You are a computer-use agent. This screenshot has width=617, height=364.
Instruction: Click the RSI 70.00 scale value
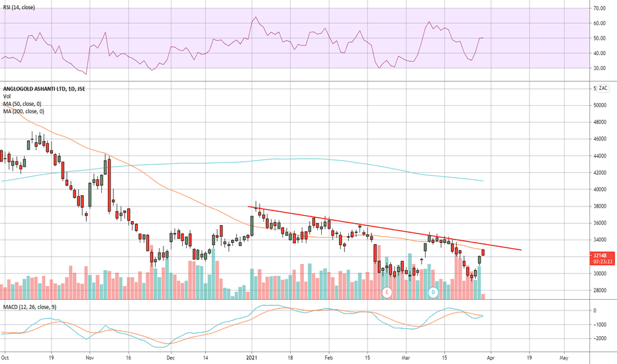click(x=599, y=8)
